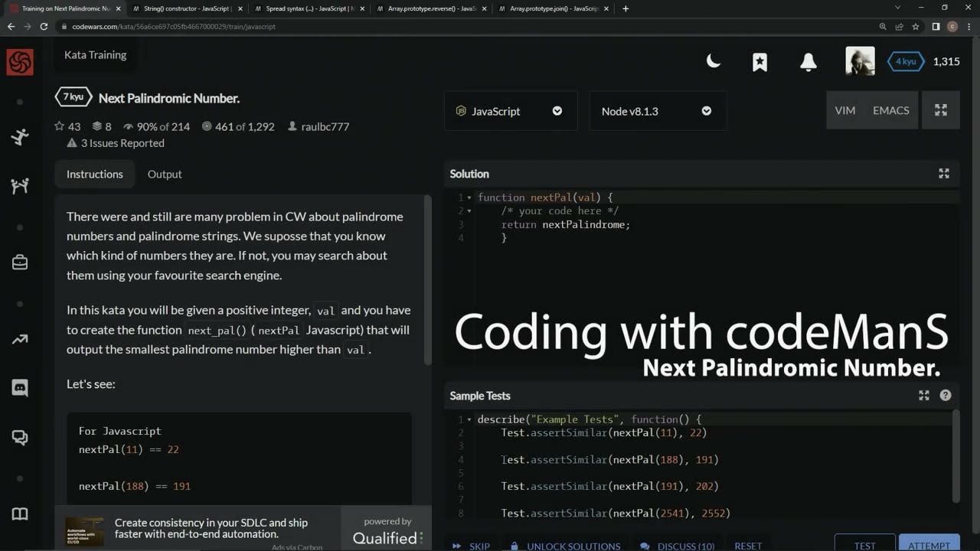The height and width of the screenshot is (551, 980).
Task: Open the sparring figure icon in the sidebar
Action: click(20, 186)
